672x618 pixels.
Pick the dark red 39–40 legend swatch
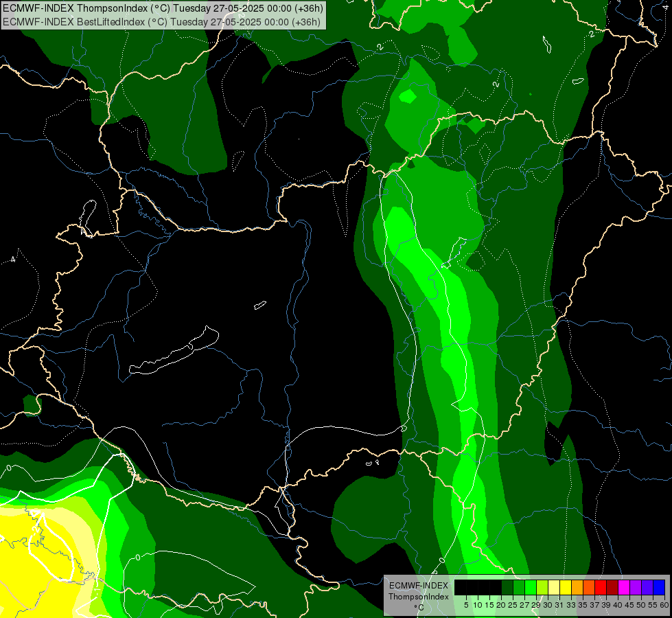click(612, 587)
